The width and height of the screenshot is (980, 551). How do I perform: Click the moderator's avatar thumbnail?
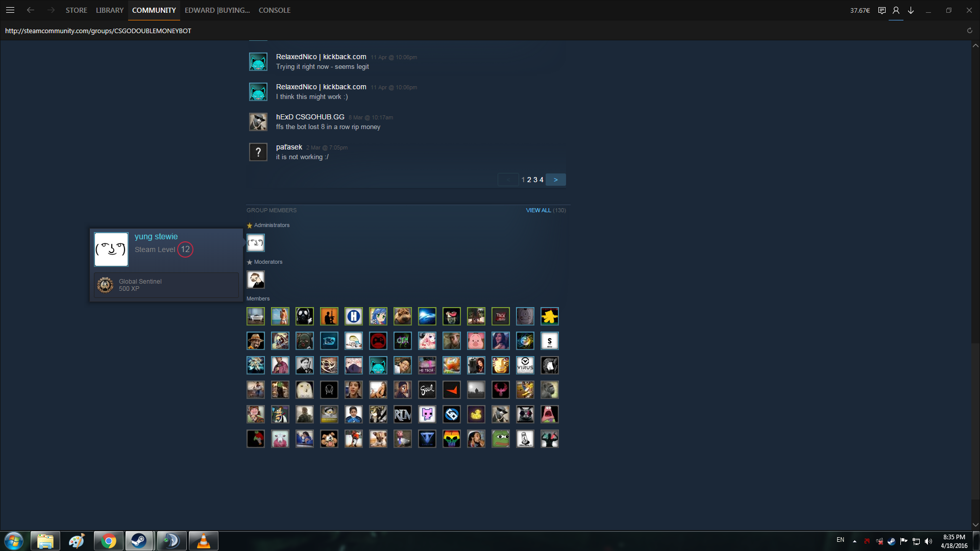[x=256, y=280]
